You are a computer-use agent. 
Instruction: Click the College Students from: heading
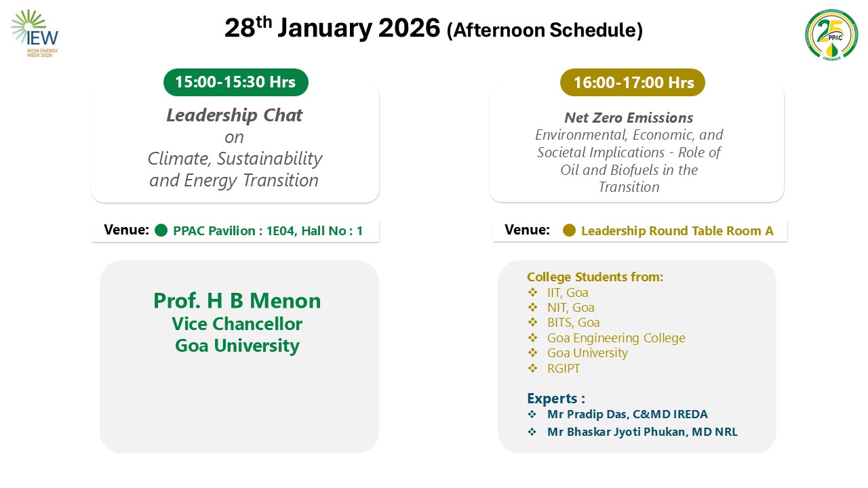pos(595,277)
